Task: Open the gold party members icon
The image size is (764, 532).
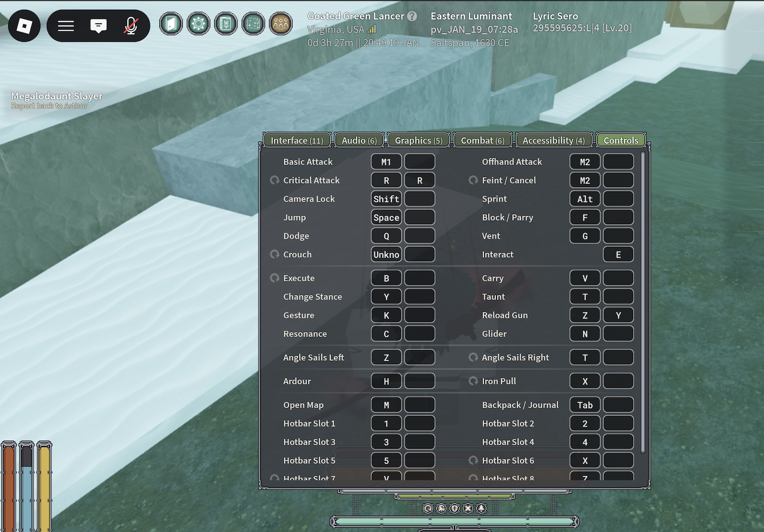Action: (280, 24)
